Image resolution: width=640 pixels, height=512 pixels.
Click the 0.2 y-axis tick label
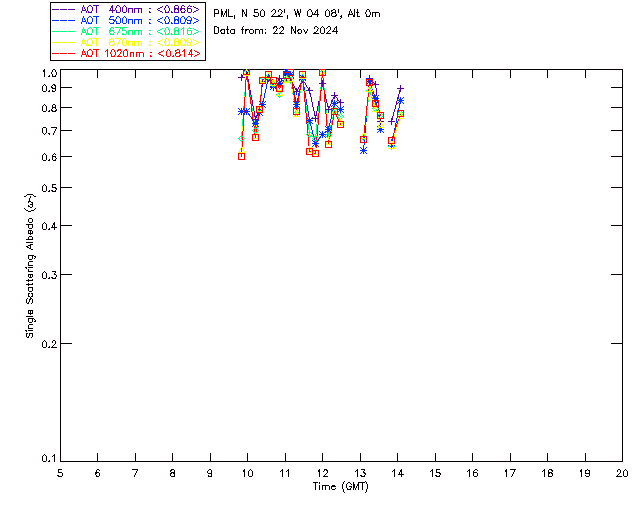click(x=49, y=344)
